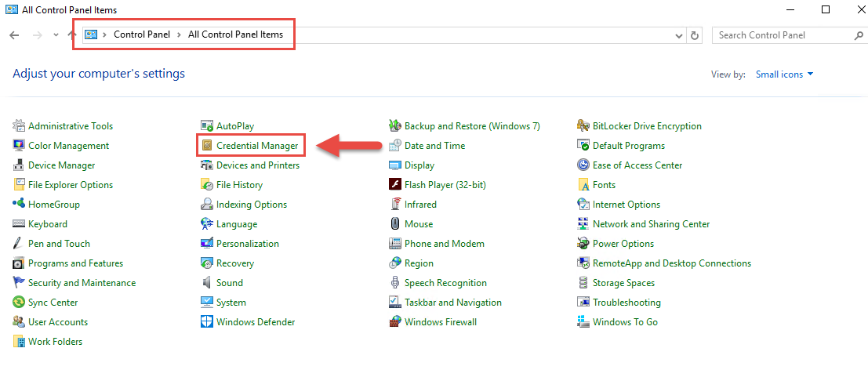This screenshot has height=388, width=868.
Task: Refresh the Control Panel address bar
Action: [695, 35]
